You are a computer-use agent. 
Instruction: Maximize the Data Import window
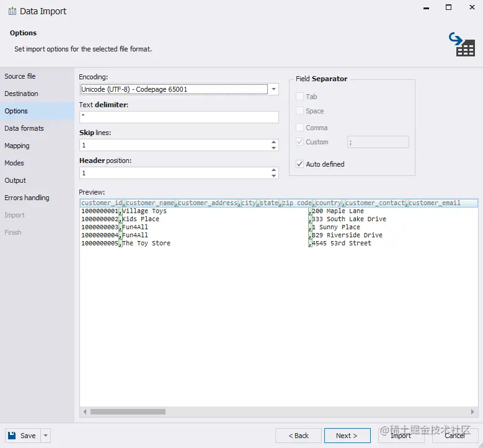point(449,7)
